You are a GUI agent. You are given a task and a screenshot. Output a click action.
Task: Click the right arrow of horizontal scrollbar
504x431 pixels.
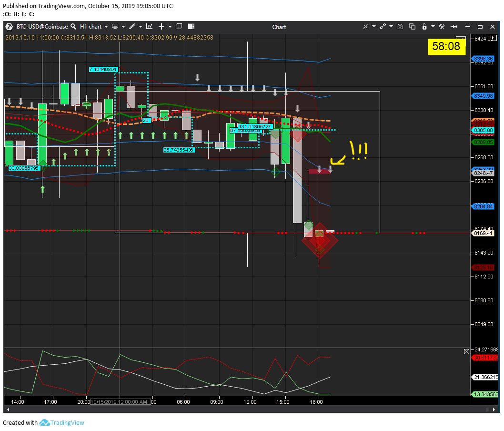click(494, 410)
